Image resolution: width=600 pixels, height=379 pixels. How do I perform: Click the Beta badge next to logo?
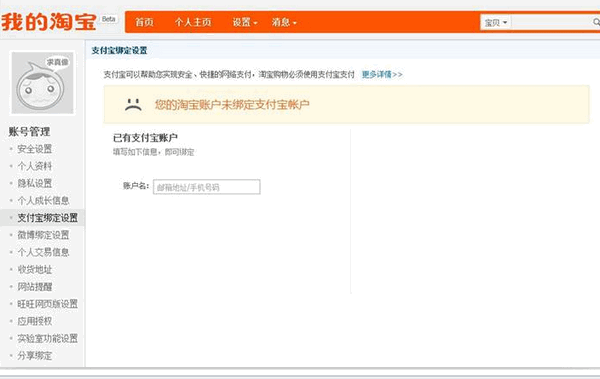109,19
